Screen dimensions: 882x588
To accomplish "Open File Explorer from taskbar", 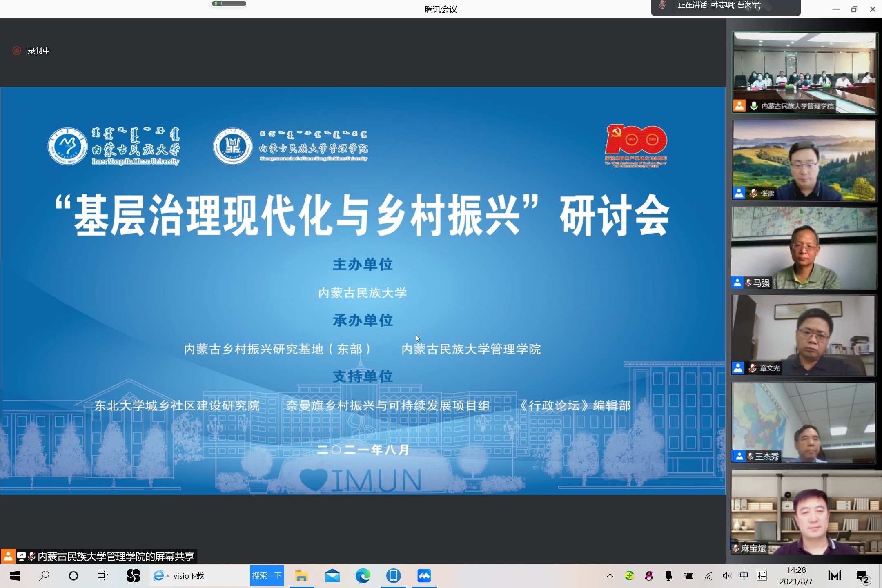I will [x=301, y=576].
